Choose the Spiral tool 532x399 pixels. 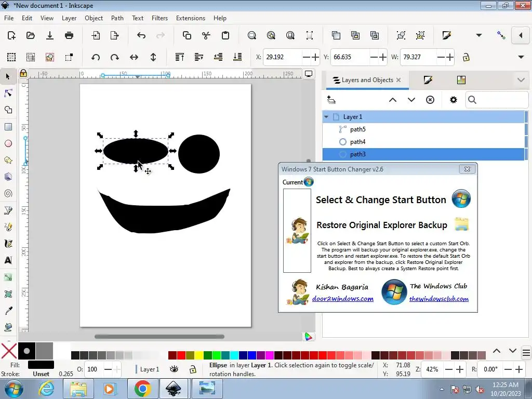(8, 194)
